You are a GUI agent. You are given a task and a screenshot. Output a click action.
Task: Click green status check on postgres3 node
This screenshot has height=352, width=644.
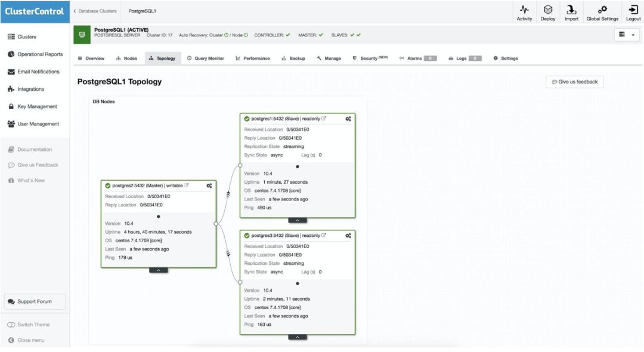[247, 236]
